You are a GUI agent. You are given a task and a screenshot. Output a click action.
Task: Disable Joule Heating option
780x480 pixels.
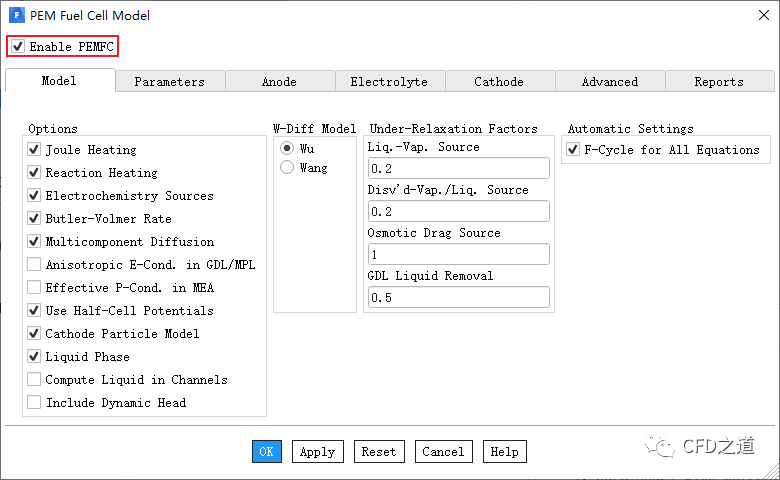pyautogui.click(x=34, y=150)
